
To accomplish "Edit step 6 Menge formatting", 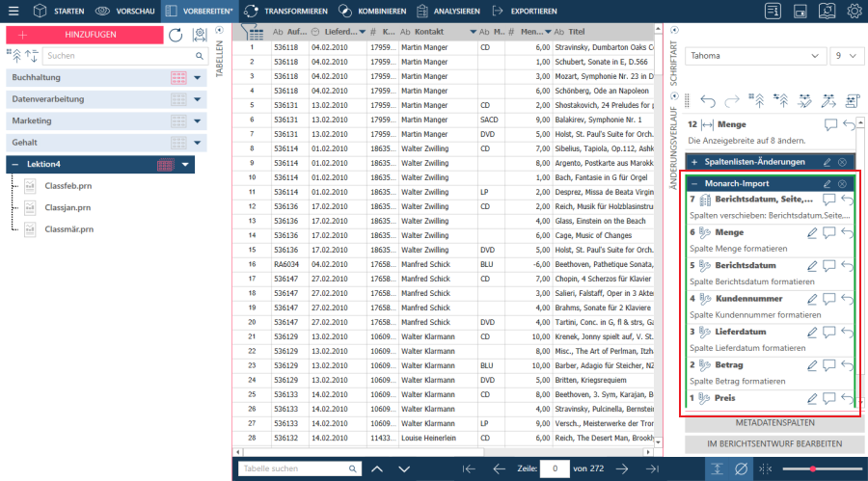I will pos(811,233).
